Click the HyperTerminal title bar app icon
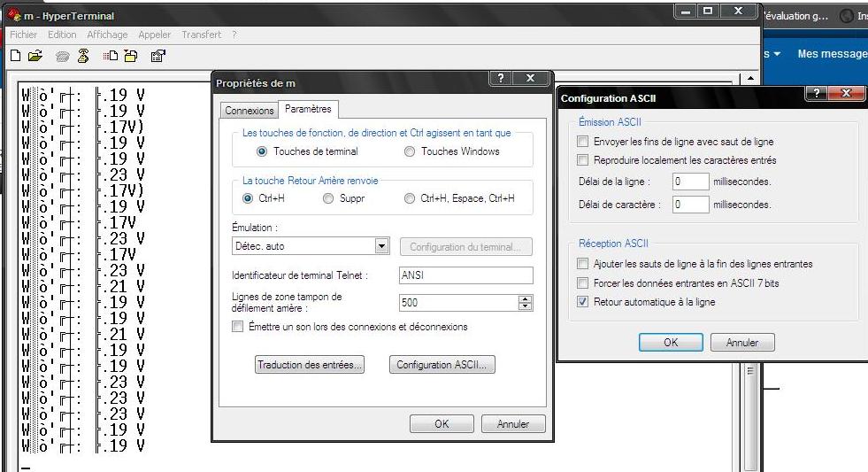The height and width of the screenshot is (472, 868). 14,15
